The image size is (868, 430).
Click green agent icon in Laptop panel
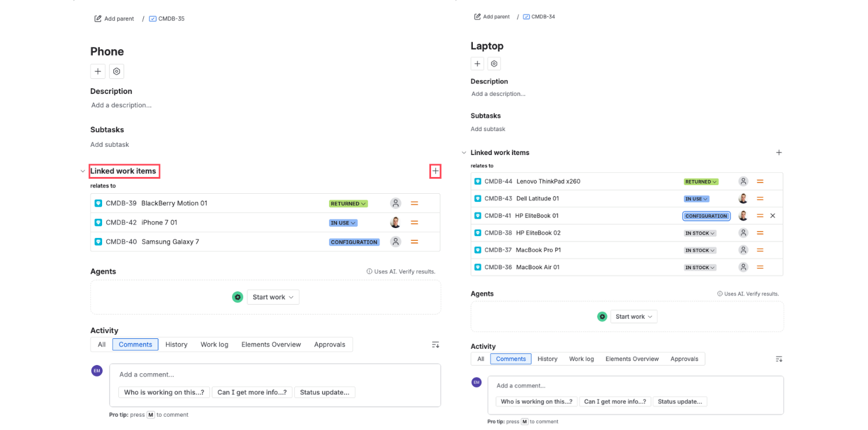(602, 317)
